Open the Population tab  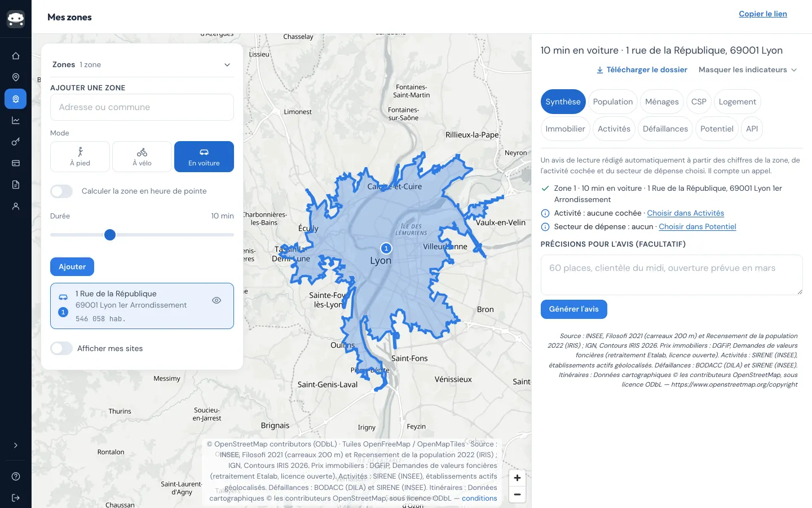[613, 102]
